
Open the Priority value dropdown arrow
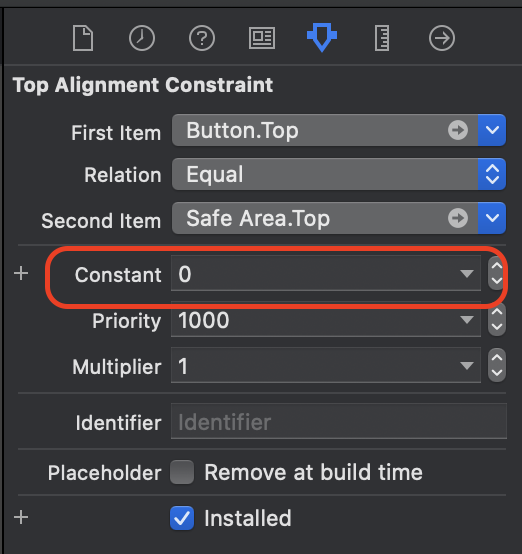[467, 320]
